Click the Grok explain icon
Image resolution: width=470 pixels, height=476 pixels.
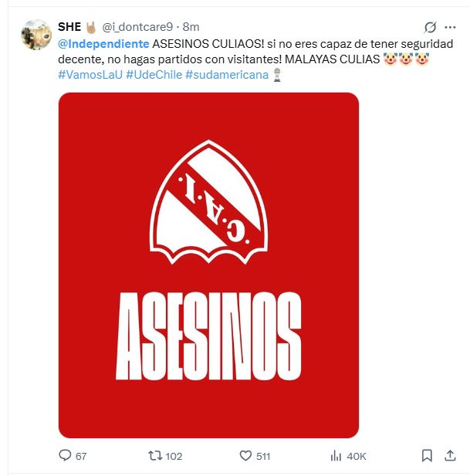[x=430, y=27]
